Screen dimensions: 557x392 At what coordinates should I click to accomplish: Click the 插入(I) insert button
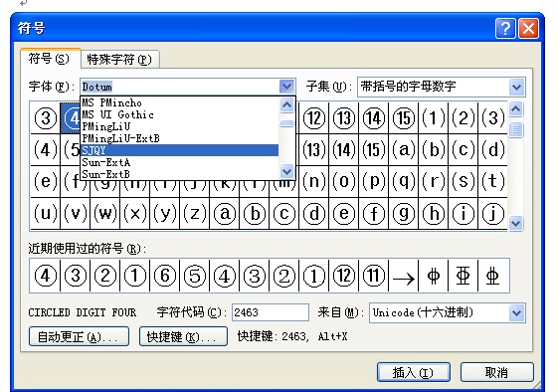(413, 372)
